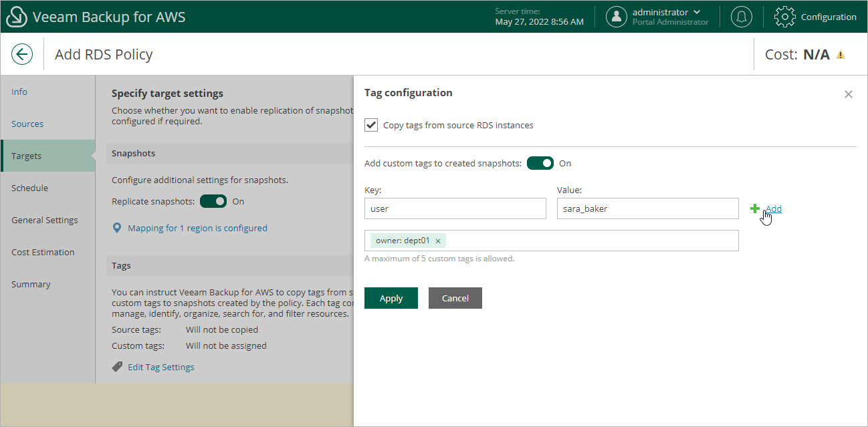Click the Portal Administrator role text
The height and width of the screenshot is (427, 868).
(x=670, y=22)
